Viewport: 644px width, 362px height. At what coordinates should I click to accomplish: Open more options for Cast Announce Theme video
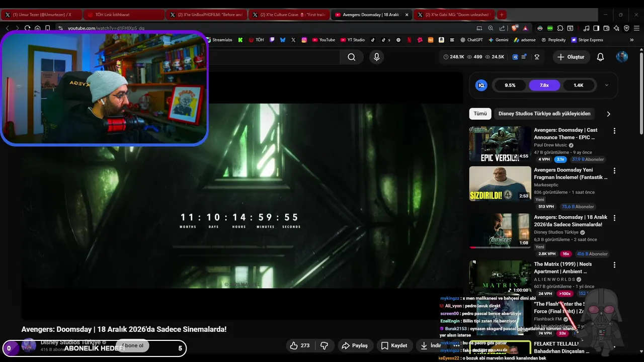click(614, 131)
